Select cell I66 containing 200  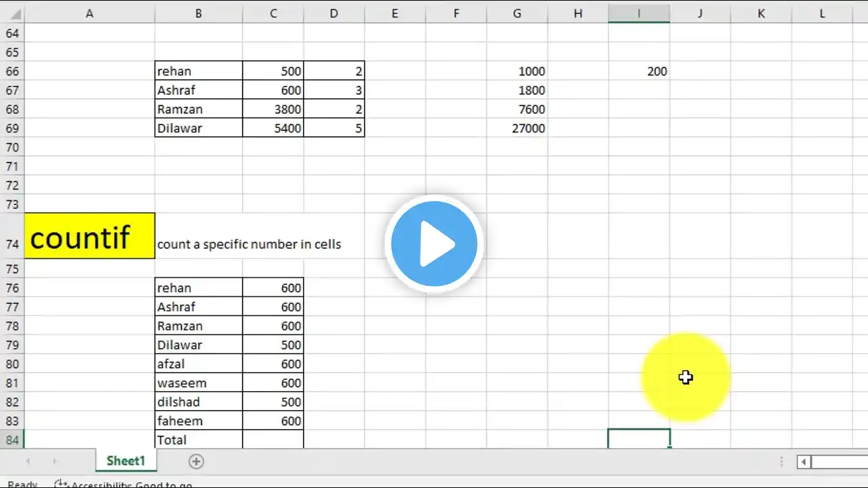click(x=639, y=71)
